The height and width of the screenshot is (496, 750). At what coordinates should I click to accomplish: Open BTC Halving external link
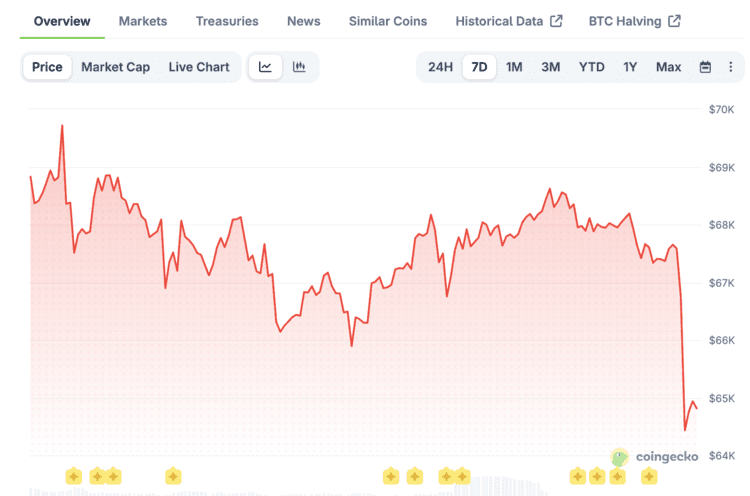pyautogui.click(x=634, y=21)
